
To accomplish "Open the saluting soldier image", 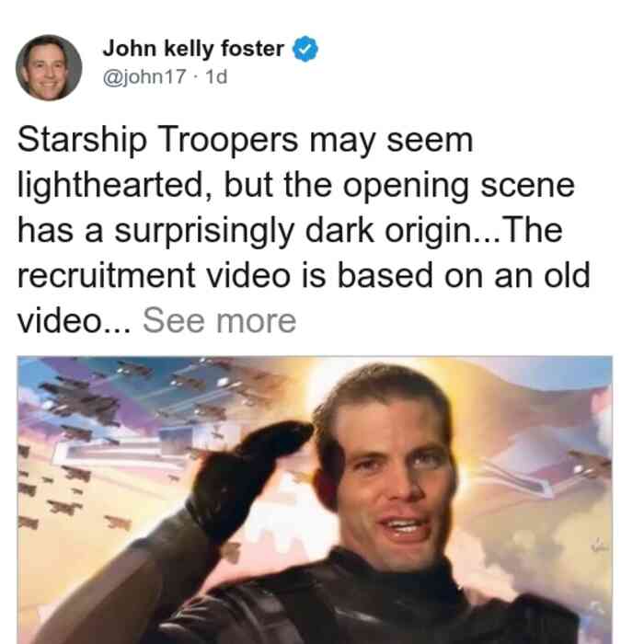I will [315, 500].
